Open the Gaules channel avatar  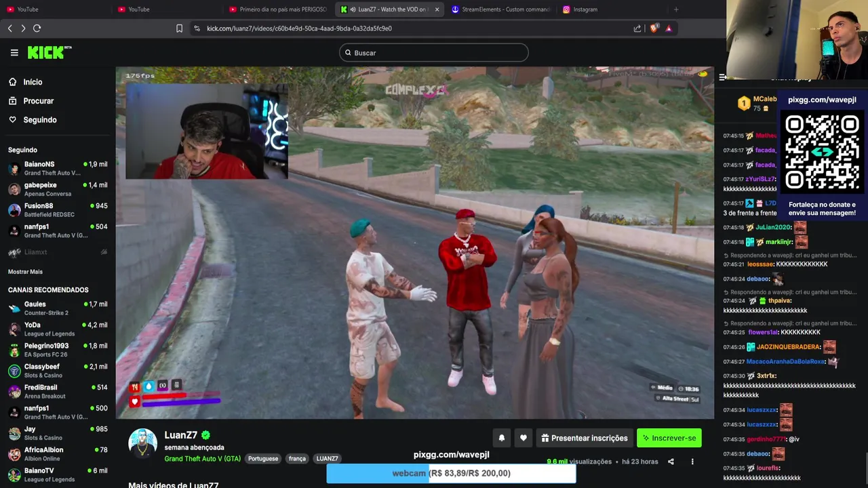14,308
